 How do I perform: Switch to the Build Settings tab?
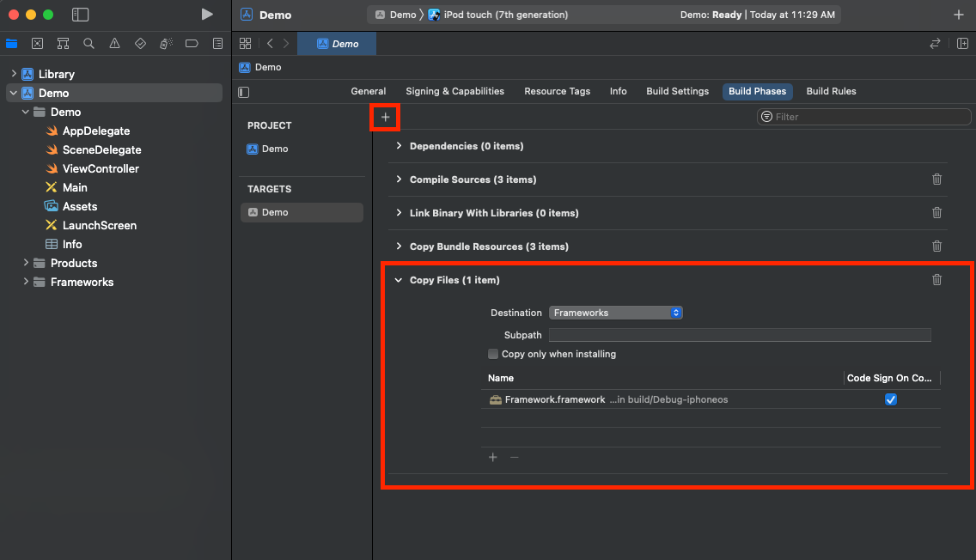click(x=677, y=91)
